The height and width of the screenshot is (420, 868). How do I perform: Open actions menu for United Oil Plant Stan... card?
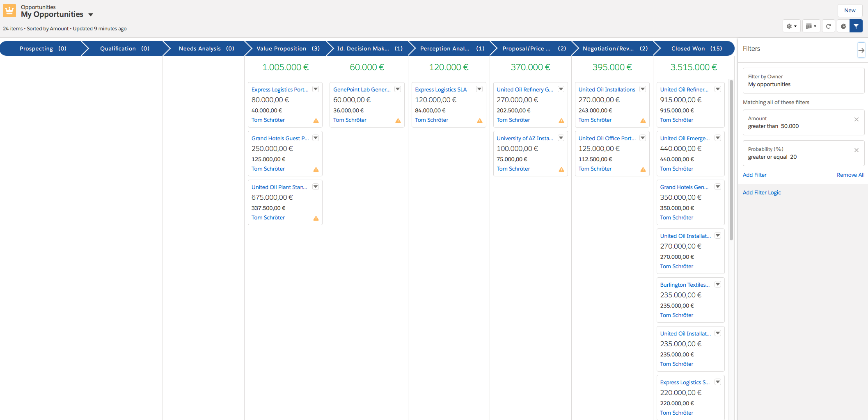point(316,187)
